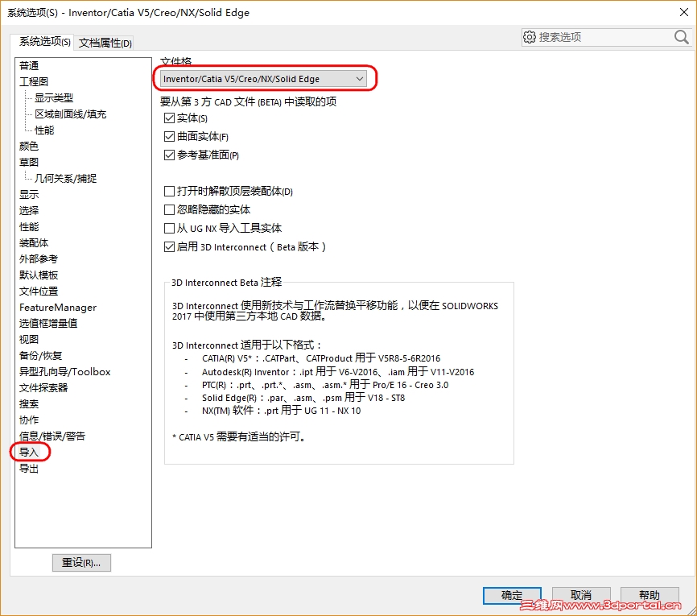Select 导出 in the options tree
Viewport: 697px width, 616px height.
pyautogui.click(x=29, y=469)
